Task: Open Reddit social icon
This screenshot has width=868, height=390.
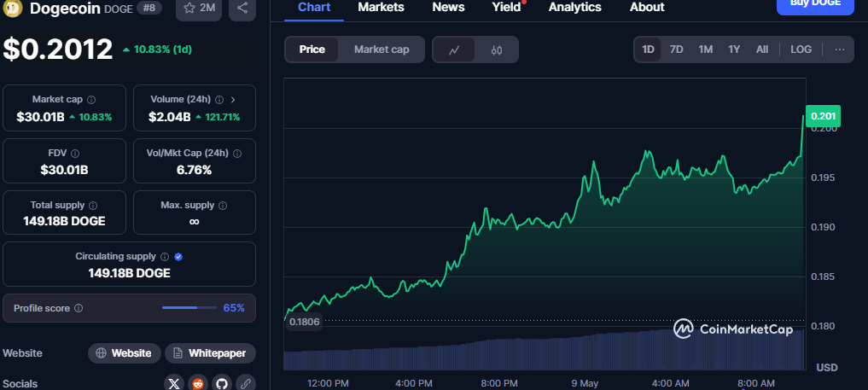Action: pyautogui.click(x=198, y=383)
